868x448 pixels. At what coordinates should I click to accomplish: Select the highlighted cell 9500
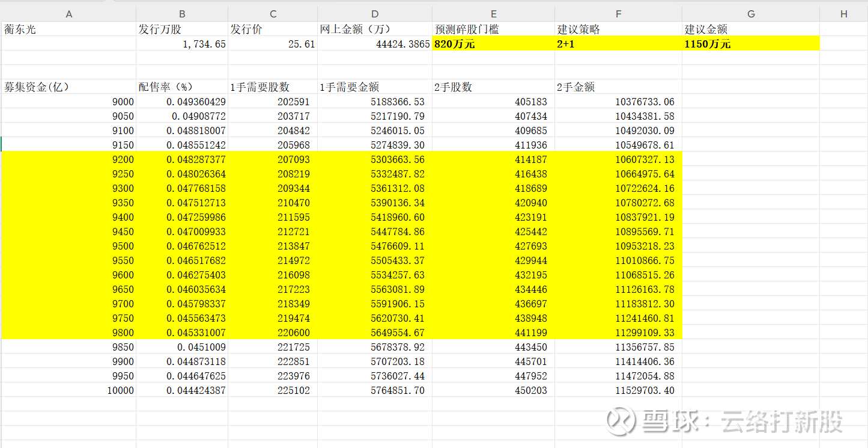(x=68, y=246)
